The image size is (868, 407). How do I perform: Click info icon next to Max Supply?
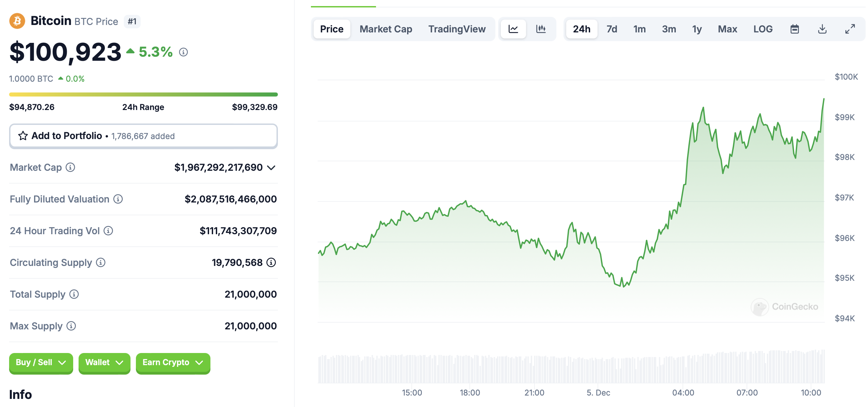click(71, 326)
